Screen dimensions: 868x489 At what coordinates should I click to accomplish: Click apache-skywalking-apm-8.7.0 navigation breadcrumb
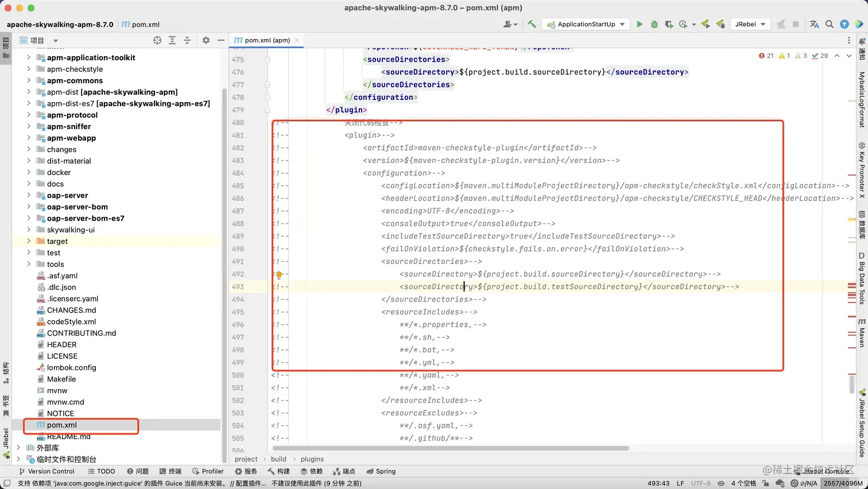pos(60,24)
